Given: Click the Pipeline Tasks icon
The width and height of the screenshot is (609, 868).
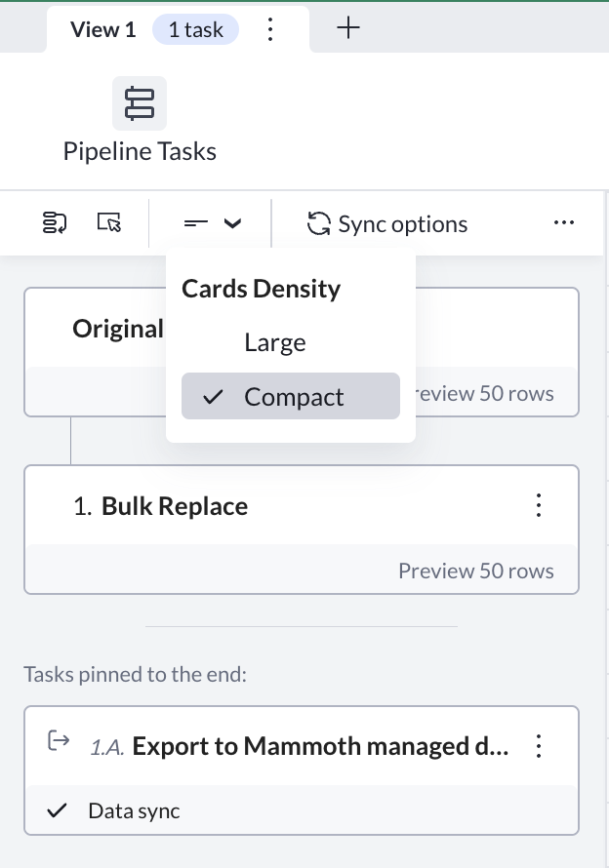Looking at the screenshot, I should coord(140,103).
